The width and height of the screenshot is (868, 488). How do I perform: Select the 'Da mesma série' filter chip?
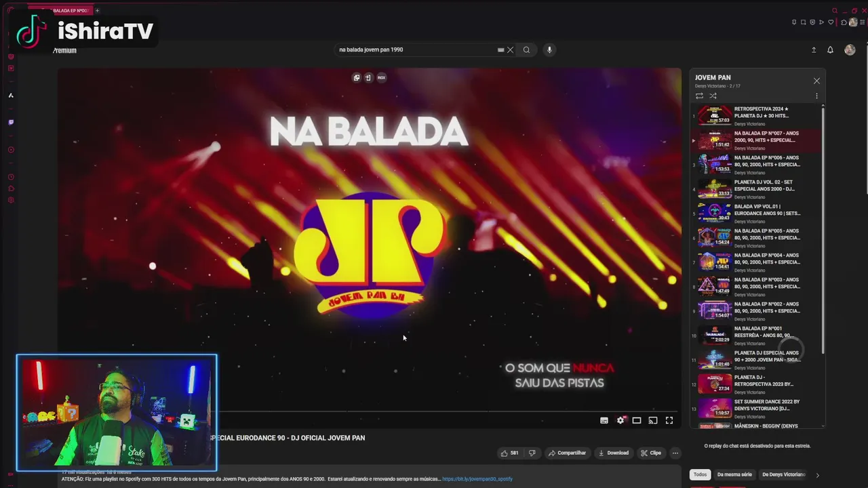click(x=734, y=474)
